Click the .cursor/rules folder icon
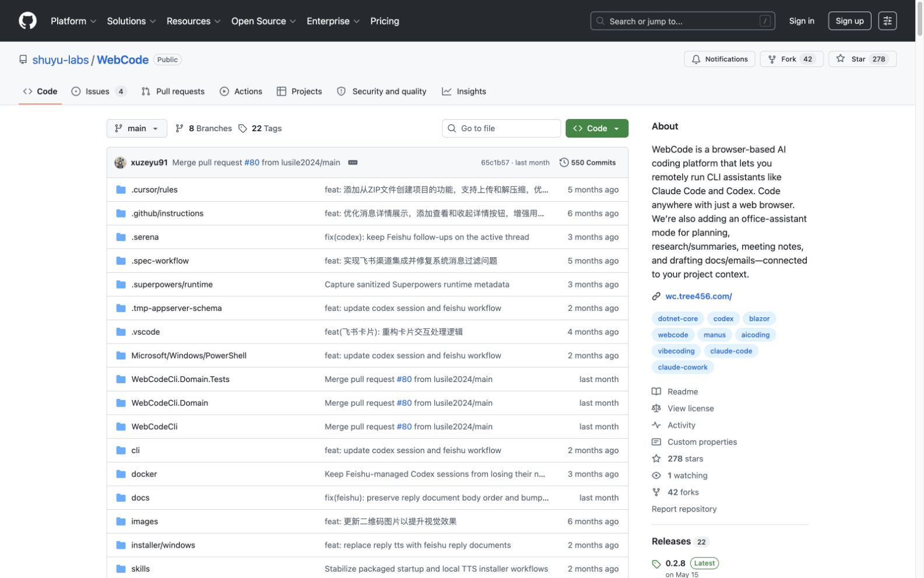The width and height of the screenshot is (924, 578). 121,190
